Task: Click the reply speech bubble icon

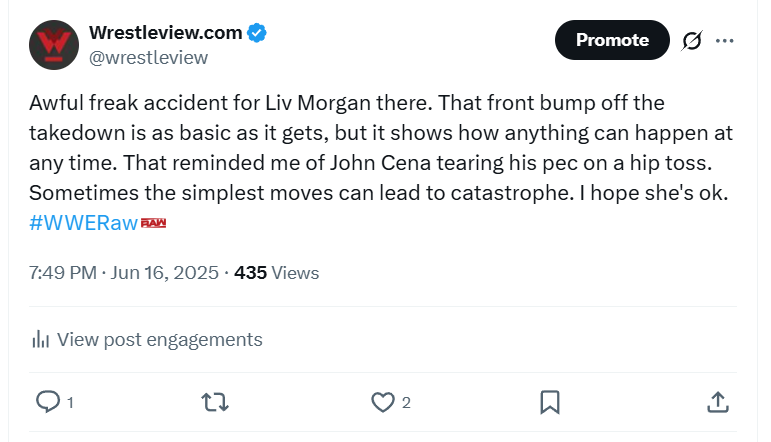Action: 47,401
